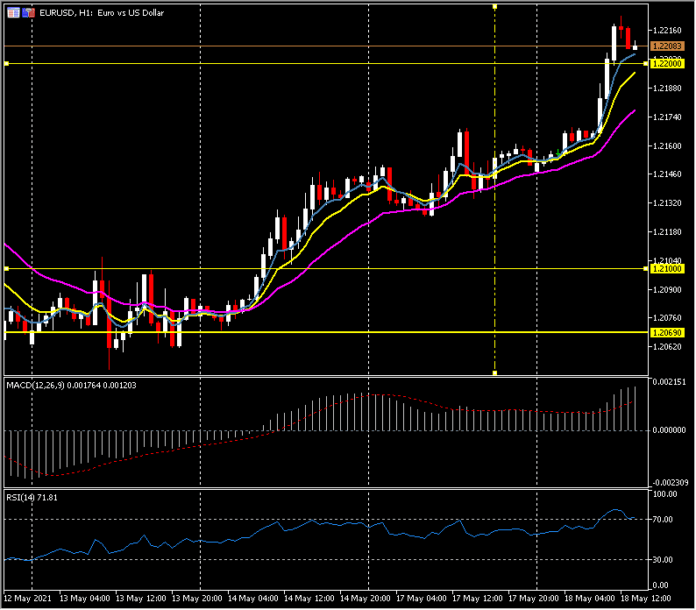Select the brown bid price horizontal line

(326, 46)
